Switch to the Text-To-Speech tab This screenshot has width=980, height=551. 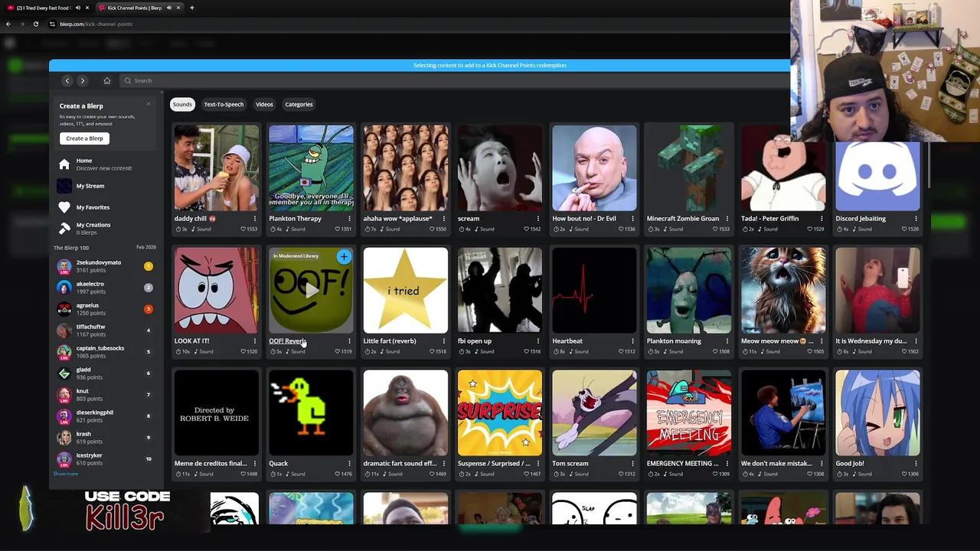pos(224,104)
